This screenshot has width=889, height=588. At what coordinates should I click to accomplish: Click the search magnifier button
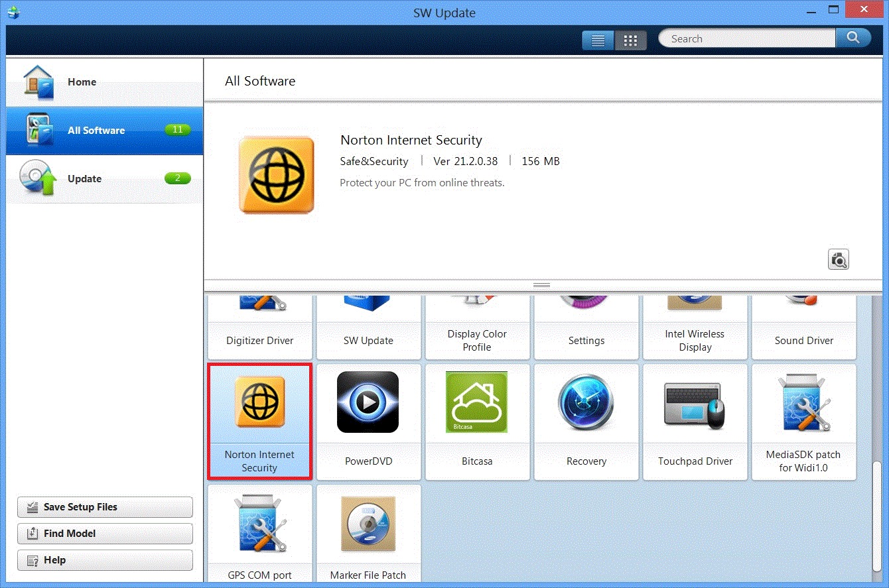[x=853, y=38]
